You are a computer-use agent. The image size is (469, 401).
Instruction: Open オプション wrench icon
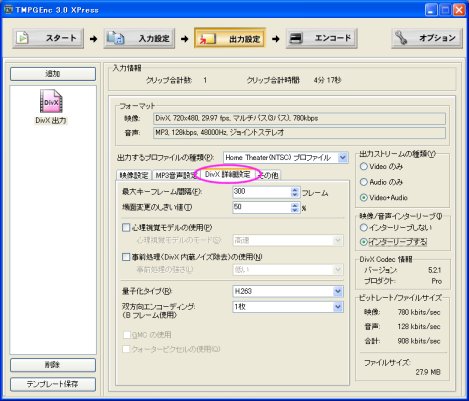click(401, 37)
